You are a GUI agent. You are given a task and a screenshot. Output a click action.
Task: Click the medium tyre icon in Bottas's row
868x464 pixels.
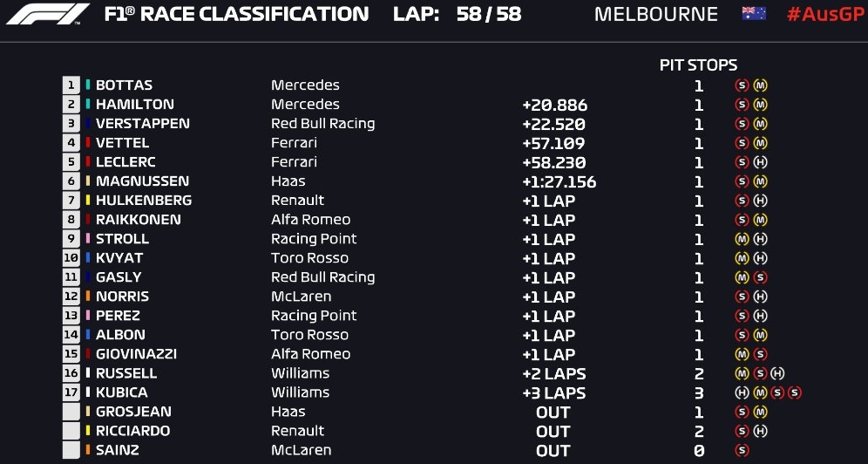(761, 85)
